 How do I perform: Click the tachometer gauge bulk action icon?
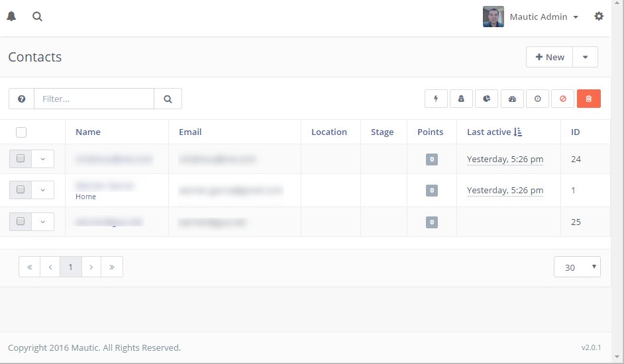[x=512, y=99]
